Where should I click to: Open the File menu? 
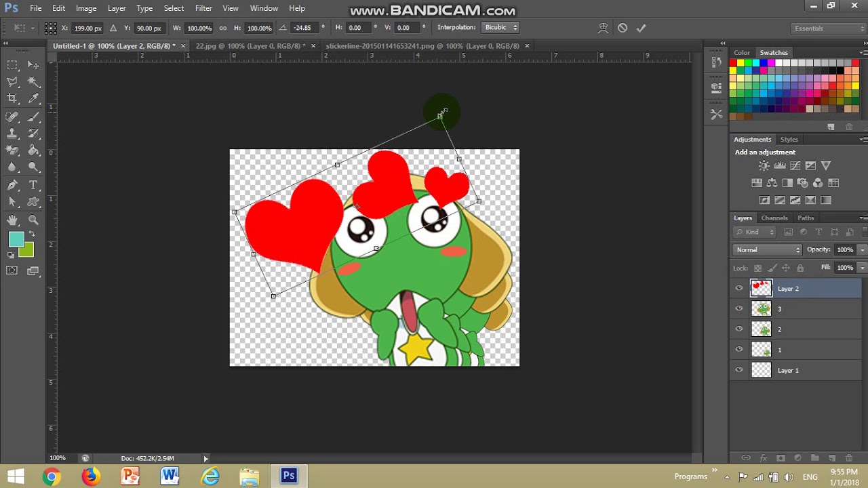click(36, 8)
